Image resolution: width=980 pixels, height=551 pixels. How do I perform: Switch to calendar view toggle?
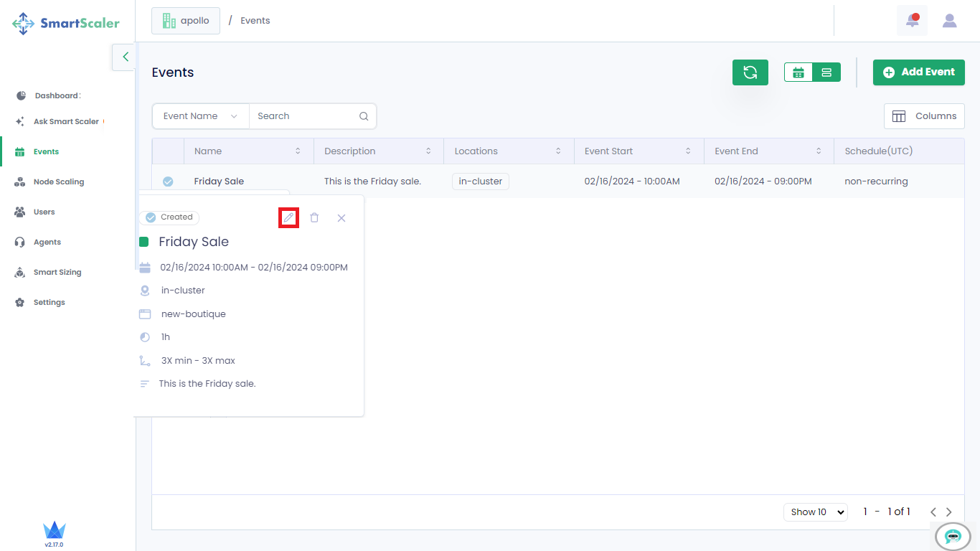click(x=798, y=72)
